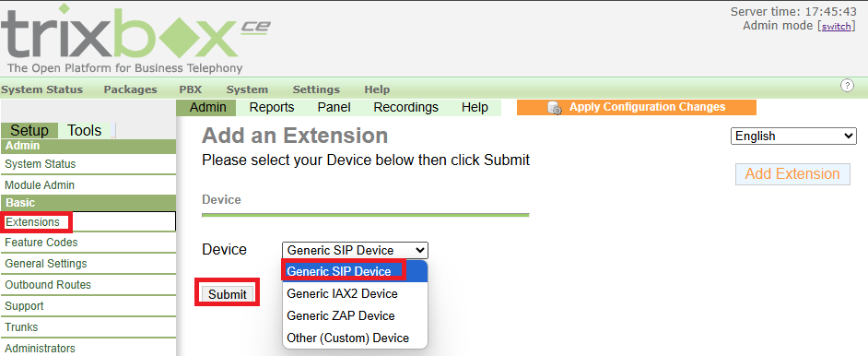Click the Add Extension button

tap(792, 173)
